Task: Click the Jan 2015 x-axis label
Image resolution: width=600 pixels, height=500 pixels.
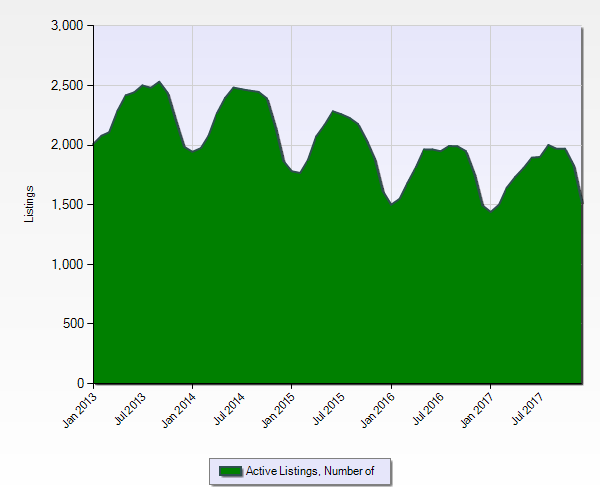Action: [278, 410]
